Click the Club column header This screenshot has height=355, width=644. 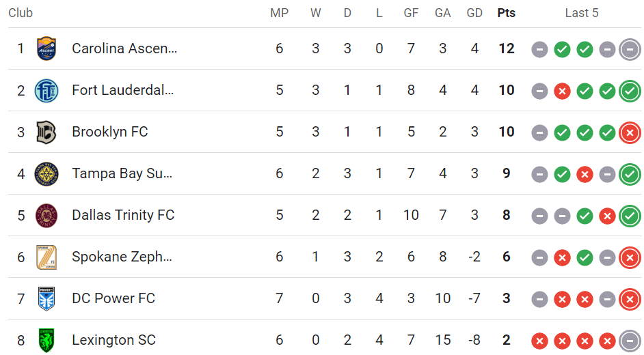(21, 13)
